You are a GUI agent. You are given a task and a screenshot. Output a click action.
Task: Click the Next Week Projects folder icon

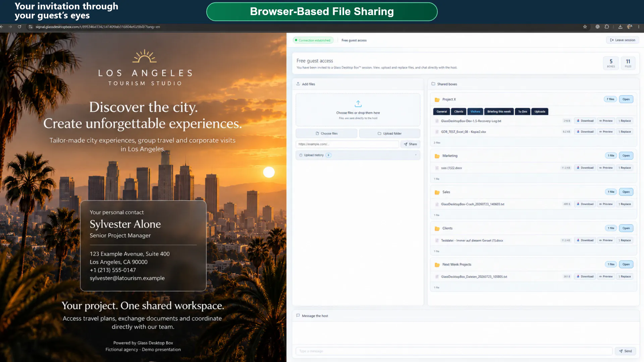(437, 264)
